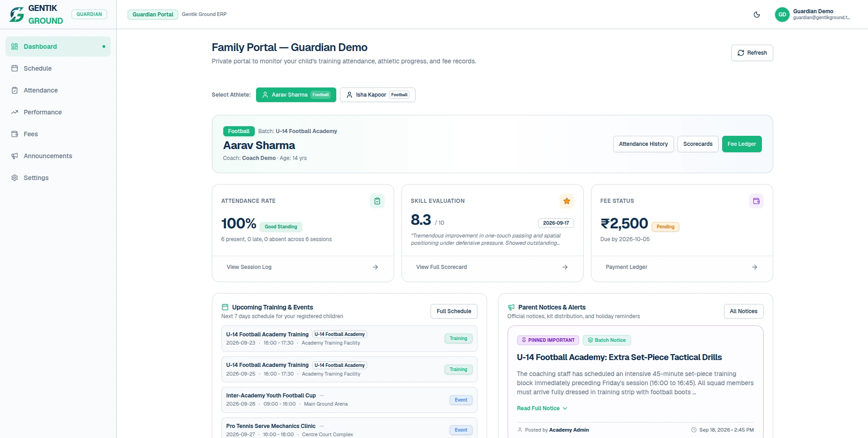
Task: Click the clock icon beside Sep 18, 2026
Action: click(694, 430)
